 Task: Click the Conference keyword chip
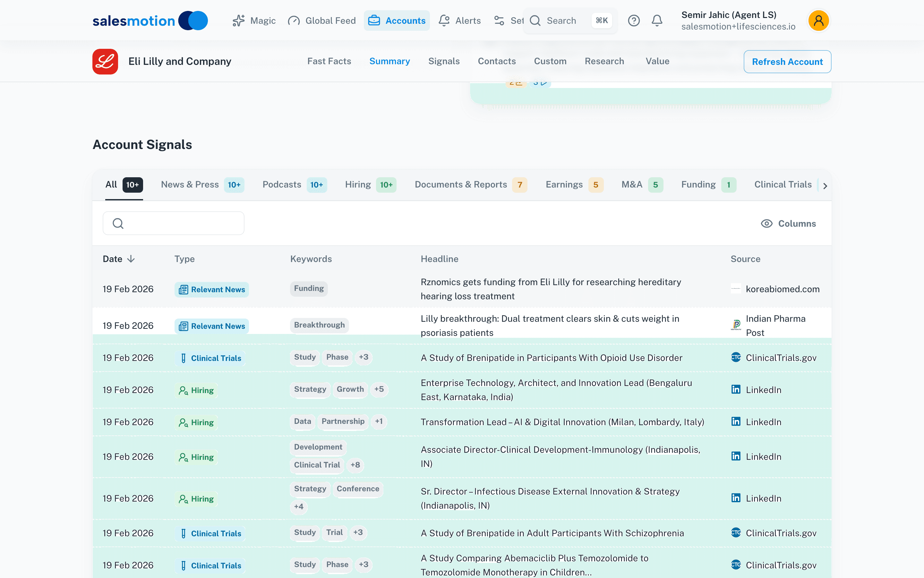pos(358,489)
